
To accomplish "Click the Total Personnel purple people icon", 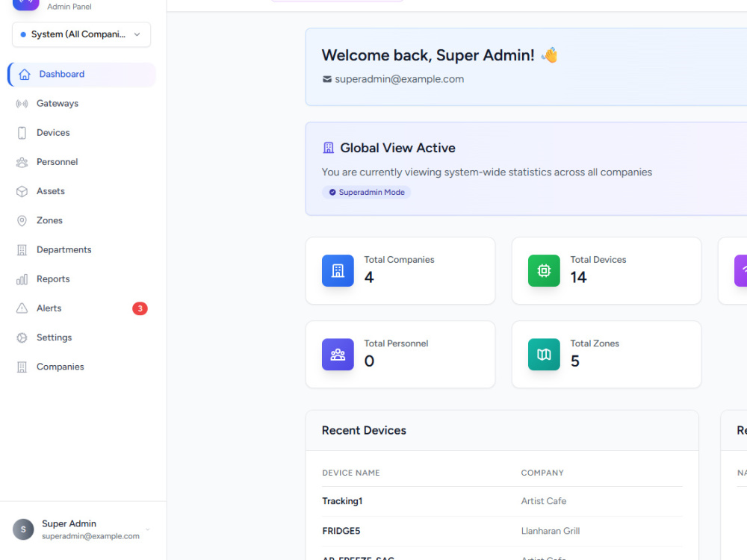I will [x=338, y=354].
